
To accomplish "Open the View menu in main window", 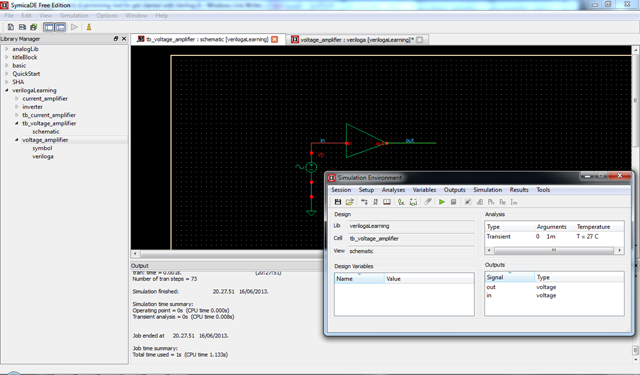I will (x=46, y=16).
